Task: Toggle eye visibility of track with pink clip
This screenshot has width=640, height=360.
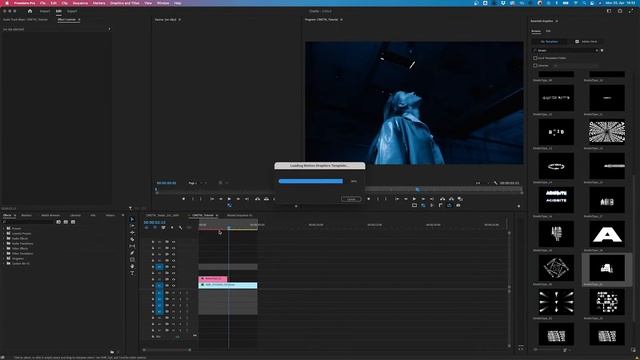Action: click(x=173, y=279)
